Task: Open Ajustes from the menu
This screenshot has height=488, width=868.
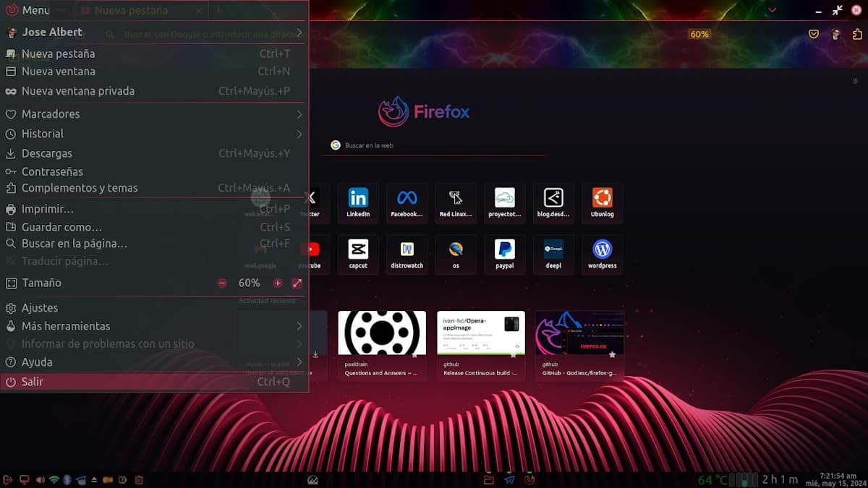Action: [x=155, y=308]
